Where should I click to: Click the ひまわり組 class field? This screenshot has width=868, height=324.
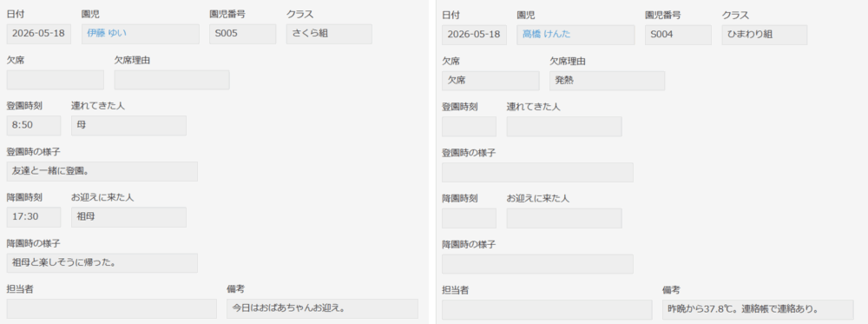click(765, 35)
